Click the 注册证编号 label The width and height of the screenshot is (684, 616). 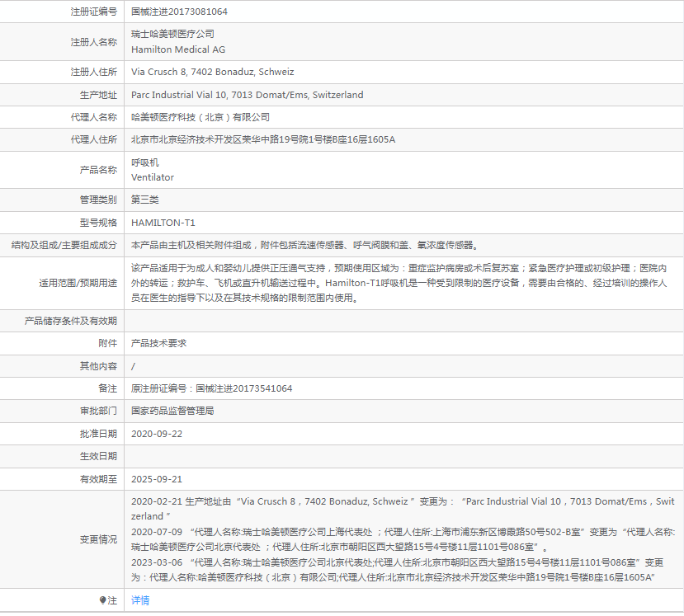tap(94, 12)
